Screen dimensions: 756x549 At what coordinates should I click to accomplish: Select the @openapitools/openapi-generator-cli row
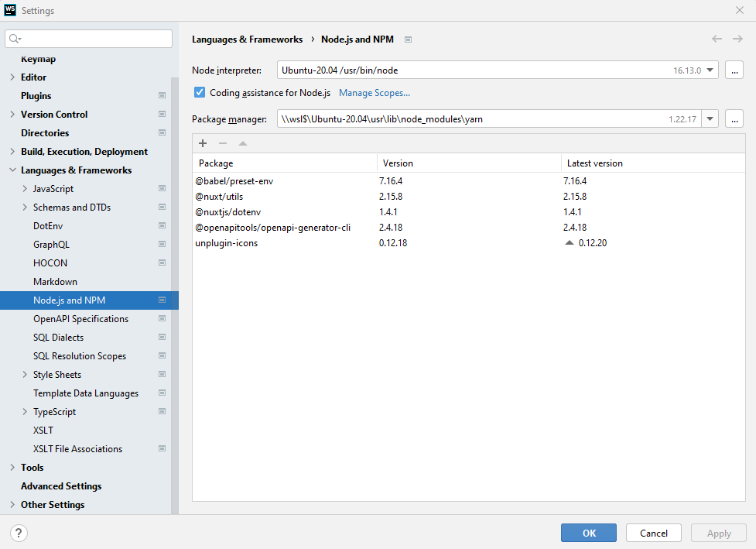point(469,227)
